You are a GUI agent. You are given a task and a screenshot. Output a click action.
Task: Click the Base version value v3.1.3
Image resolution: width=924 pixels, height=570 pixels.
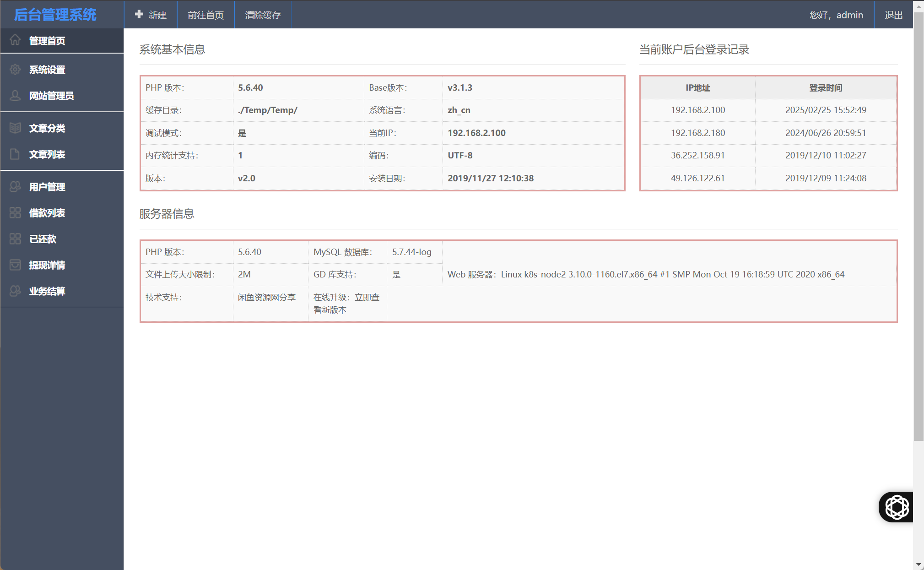point(460,87)
